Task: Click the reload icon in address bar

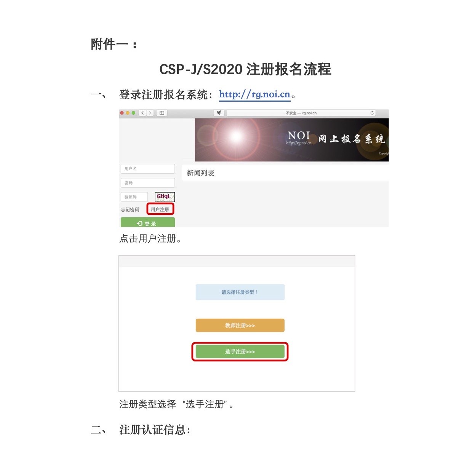Action: [x=372, y=113]
